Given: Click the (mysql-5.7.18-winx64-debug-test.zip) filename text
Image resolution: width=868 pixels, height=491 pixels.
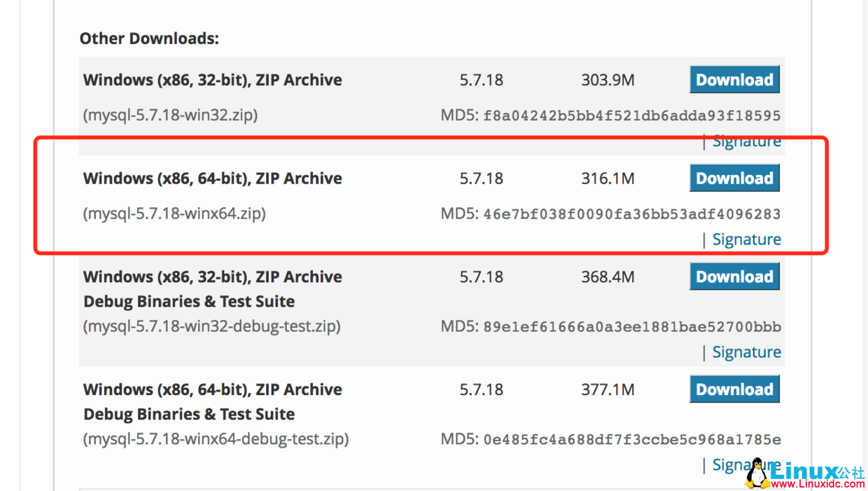Looking at the screenshot, I should point(216,439).
